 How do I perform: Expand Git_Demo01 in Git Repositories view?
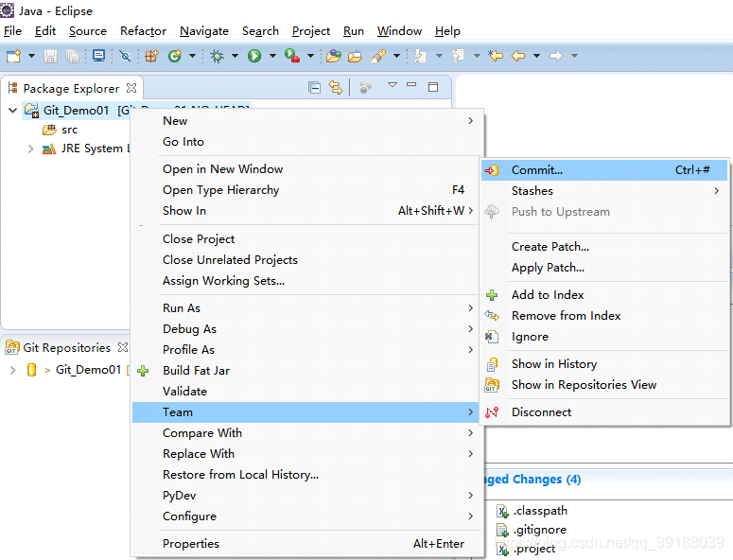pos(12,370)
